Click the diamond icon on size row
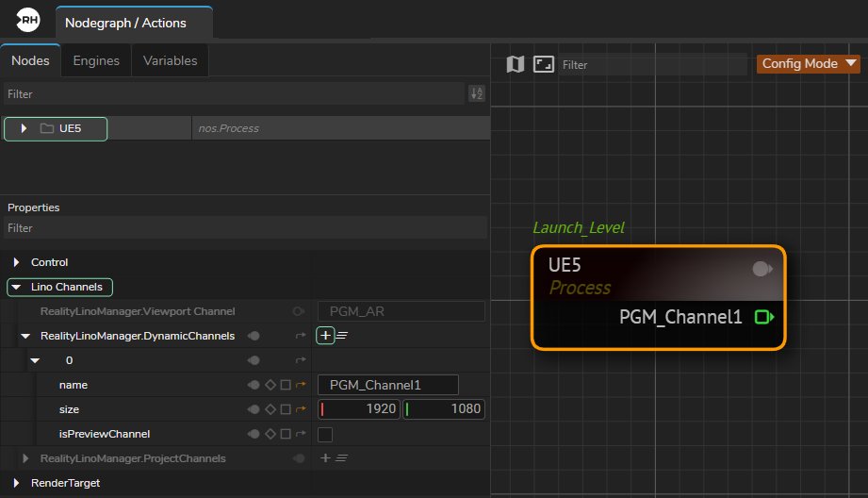Viewport: 868px width, 498px height. point(270,409)
